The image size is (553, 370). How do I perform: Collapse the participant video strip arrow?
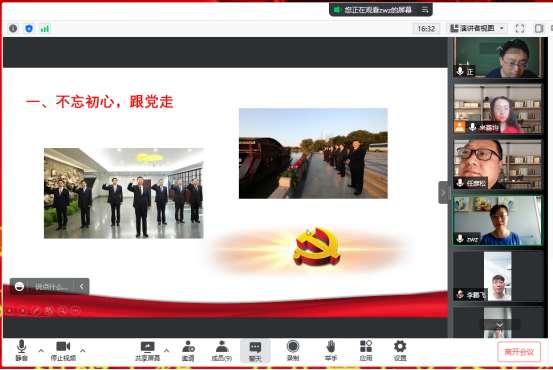443,193
